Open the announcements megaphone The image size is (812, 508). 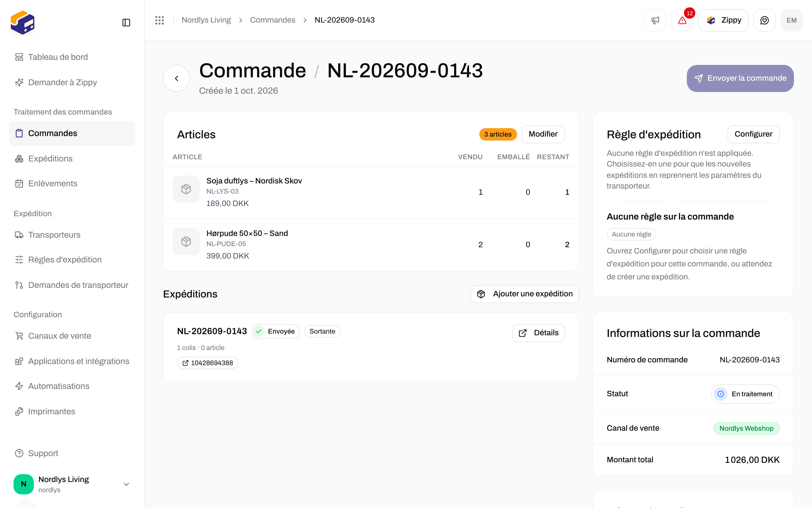click(655, 20)
